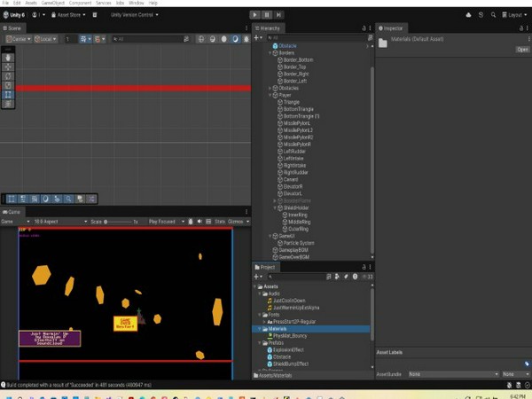Select the Rotate tool in Scene view
Image resolution: width=532 pixels, height=399 pixels.
pos(8,75)
